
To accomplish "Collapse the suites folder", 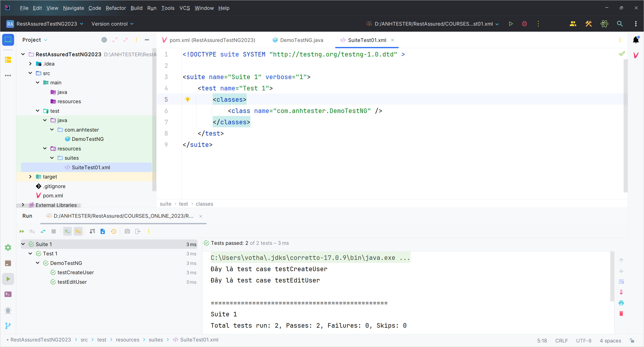I will tap(52, 158).
